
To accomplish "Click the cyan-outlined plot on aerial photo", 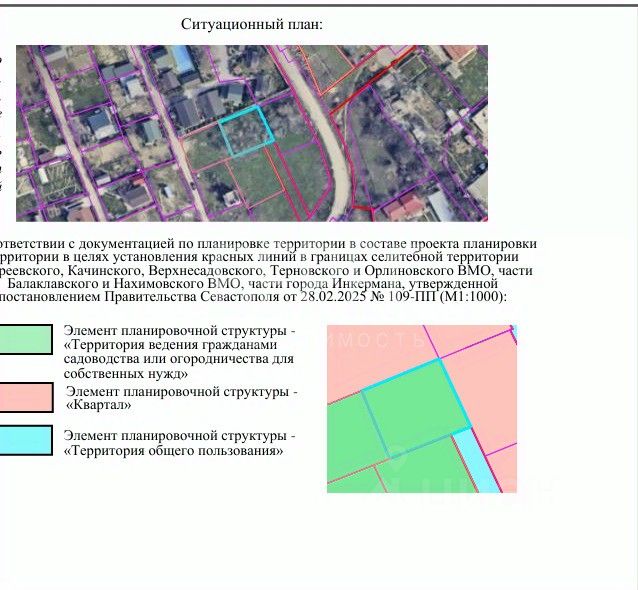I will click(246, 131).
